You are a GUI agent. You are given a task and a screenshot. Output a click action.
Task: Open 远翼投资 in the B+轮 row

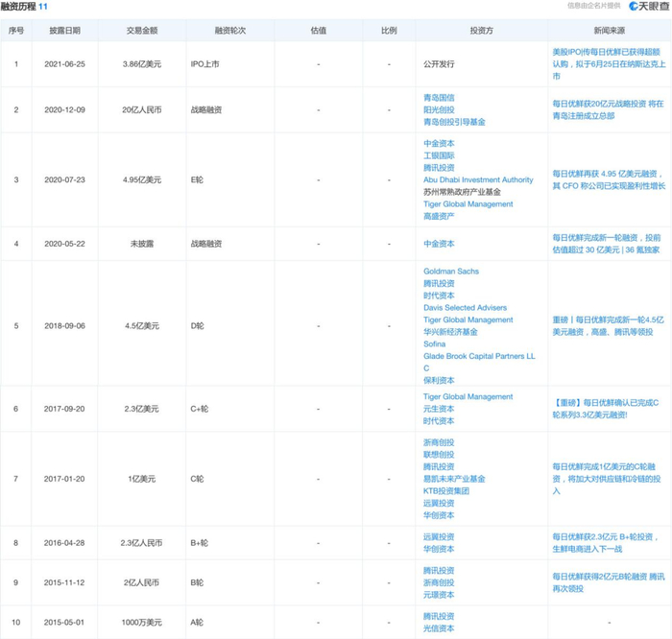pyautogui.click(x=439, y=536)
